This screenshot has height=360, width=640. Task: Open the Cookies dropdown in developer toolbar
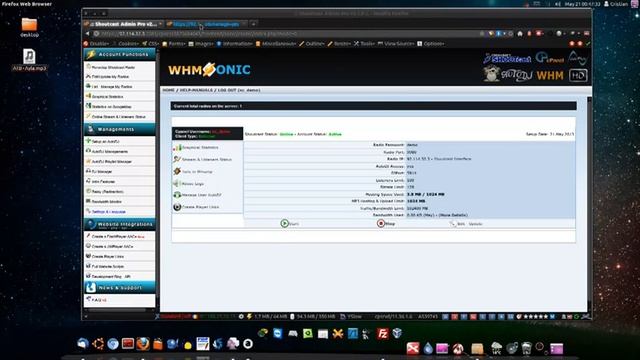coord(128,44)
